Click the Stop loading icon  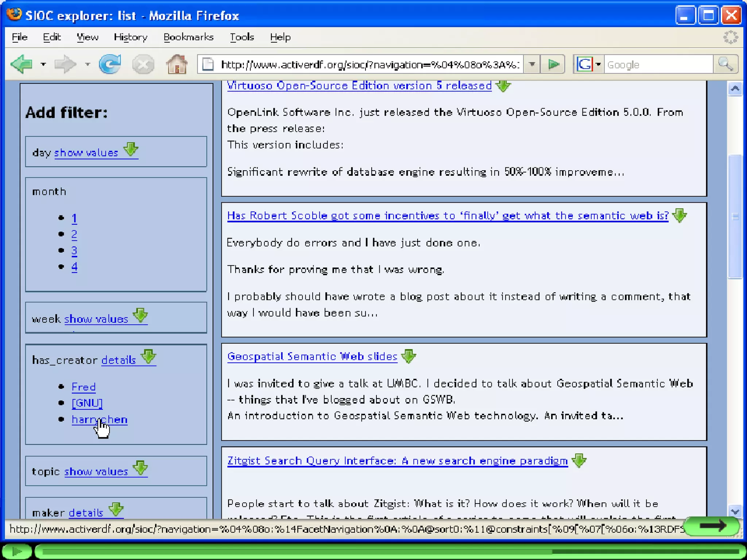(143, 65)
